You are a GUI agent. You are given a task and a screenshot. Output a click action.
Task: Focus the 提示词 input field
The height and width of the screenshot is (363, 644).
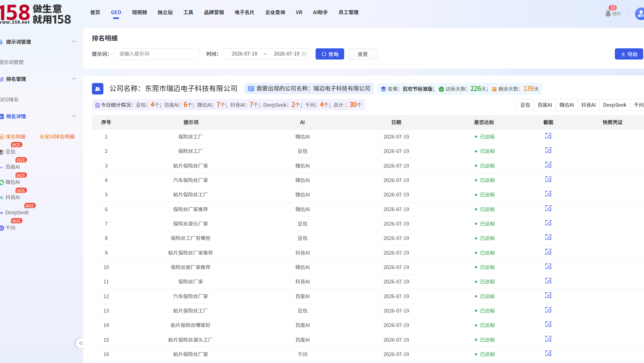coord(156,54)
